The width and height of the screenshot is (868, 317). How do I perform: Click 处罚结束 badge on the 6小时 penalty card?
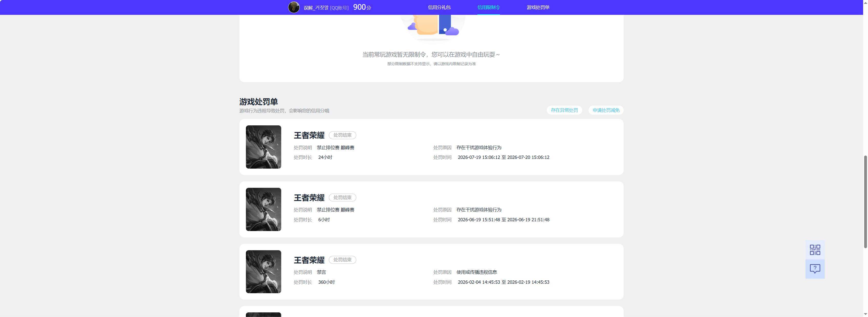click(x=342, y=198)
